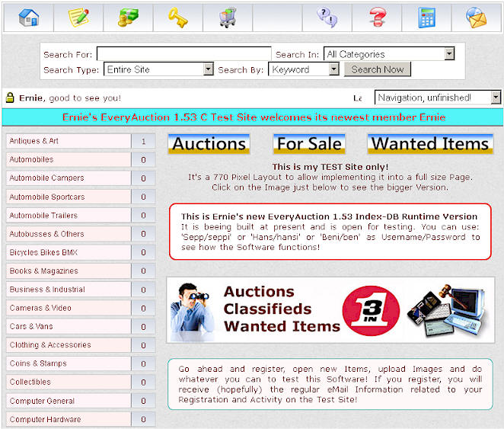Select the Bicycles Bikes BMX category
The image size is (504, 429).
(x=69, y=252)
